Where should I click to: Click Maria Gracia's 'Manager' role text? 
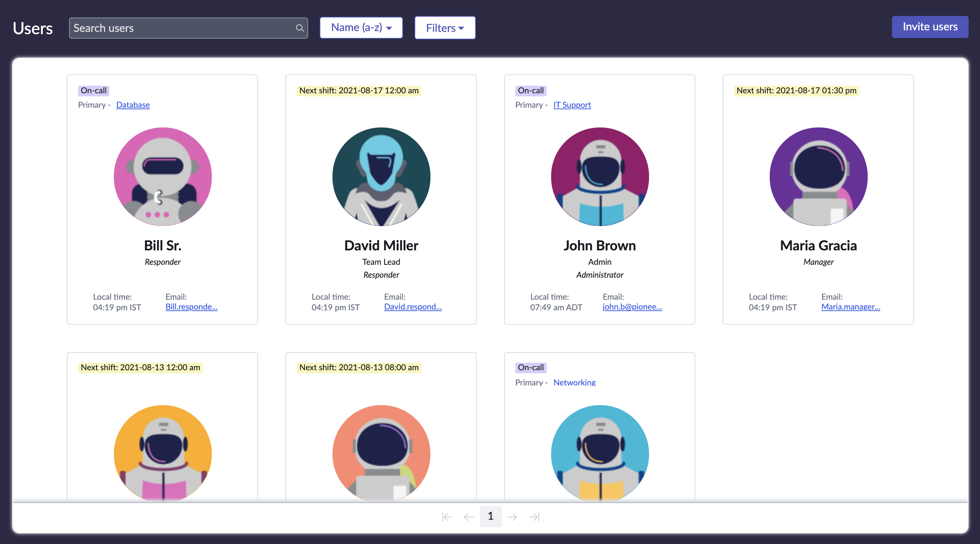click(818, 262)
